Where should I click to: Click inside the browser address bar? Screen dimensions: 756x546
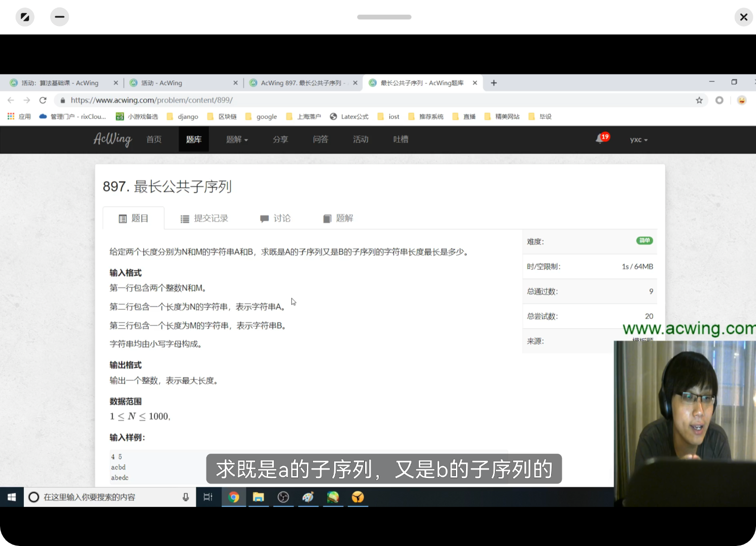click(304, 100)
